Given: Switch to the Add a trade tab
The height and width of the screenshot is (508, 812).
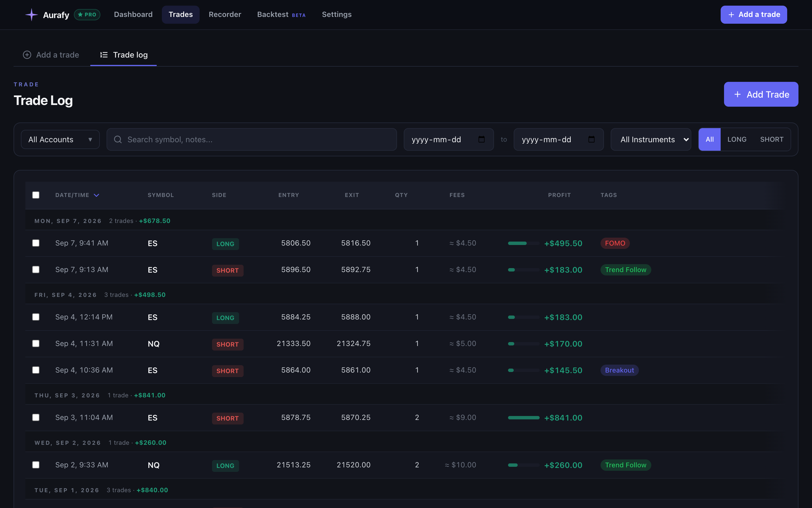Looking at the screenshot, I should click(x=51, y=55).
